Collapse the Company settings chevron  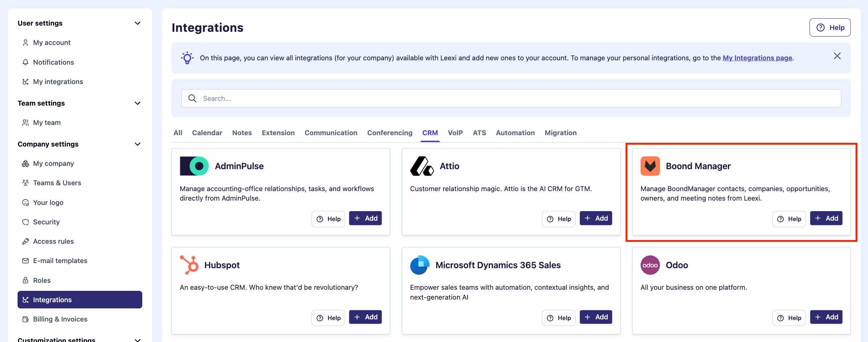[x=137, y=144]
